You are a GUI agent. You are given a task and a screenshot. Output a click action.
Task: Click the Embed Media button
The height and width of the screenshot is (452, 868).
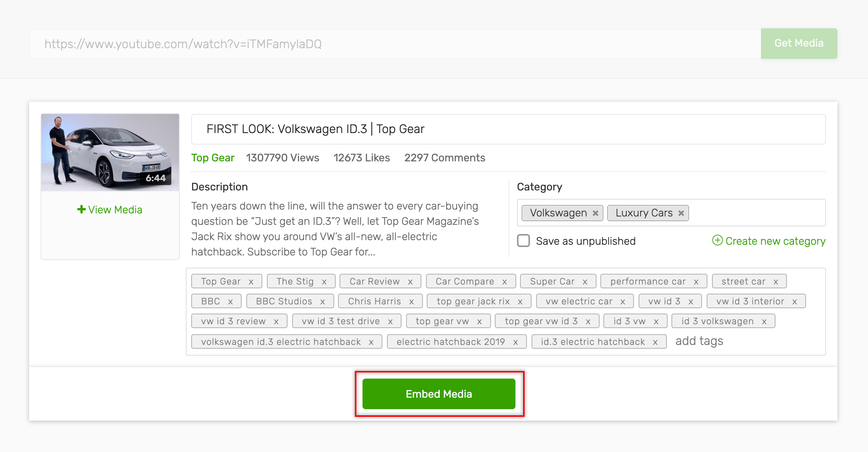click(439, 394)
